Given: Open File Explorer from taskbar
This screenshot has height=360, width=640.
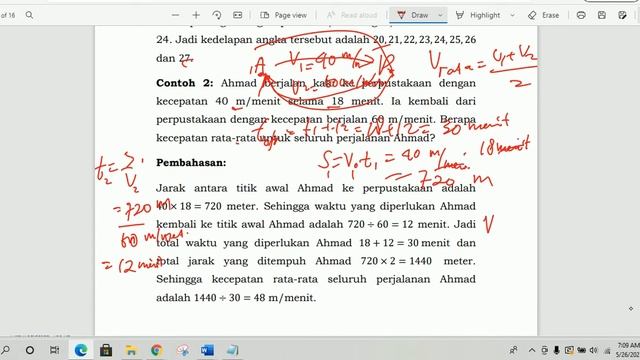Looking at the screenshot, I should click(x=131, y=350).
